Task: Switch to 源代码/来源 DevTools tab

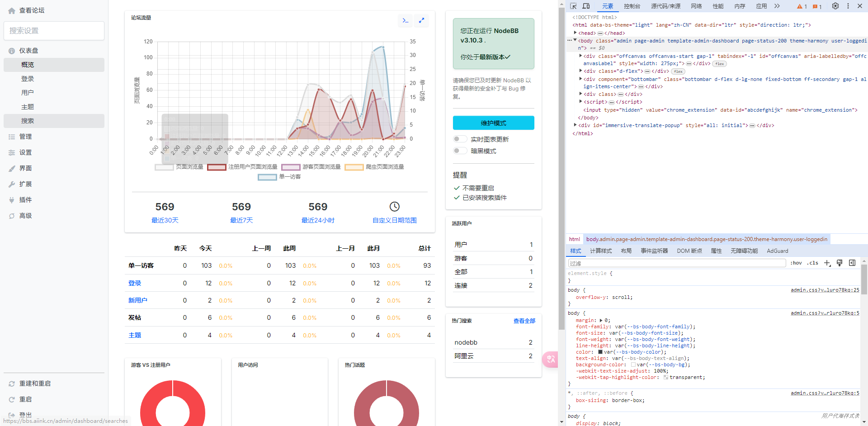Action: tap(665, 6)
